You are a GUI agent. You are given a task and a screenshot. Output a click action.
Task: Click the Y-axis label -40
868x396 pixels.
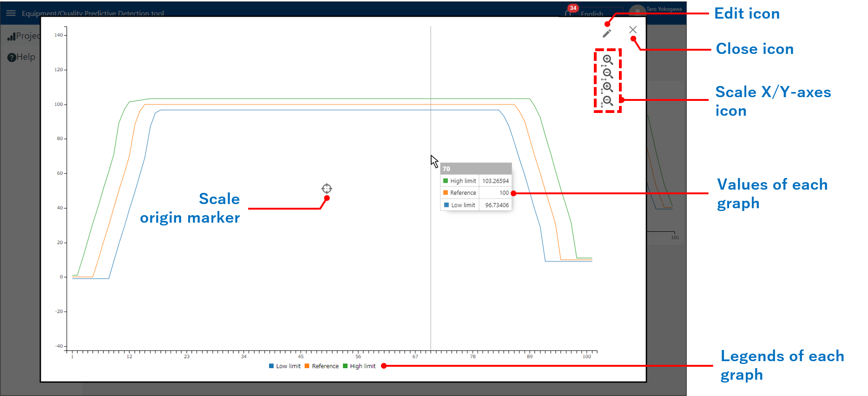pos(59,346)
